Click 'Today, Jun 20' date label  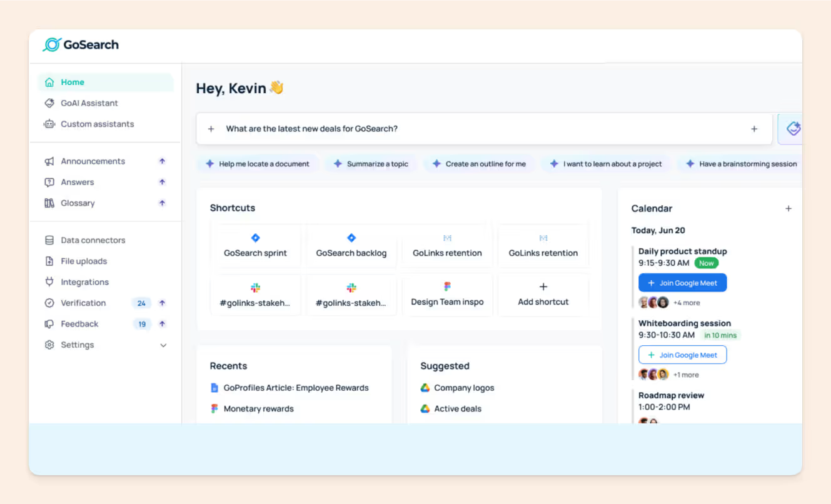[x=658, y=230]
